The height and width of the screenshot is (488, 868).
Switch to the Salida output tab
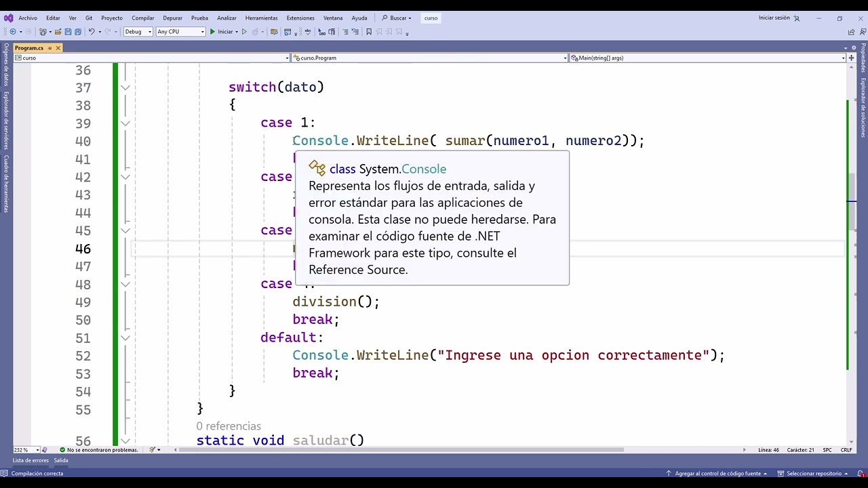click(x=61, y=460)
